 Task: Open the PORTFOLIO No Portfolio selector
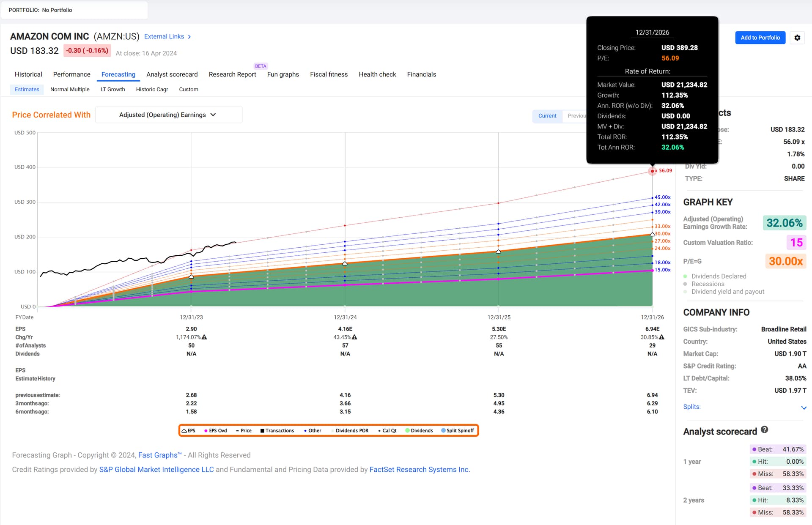[x=74, y=10]
